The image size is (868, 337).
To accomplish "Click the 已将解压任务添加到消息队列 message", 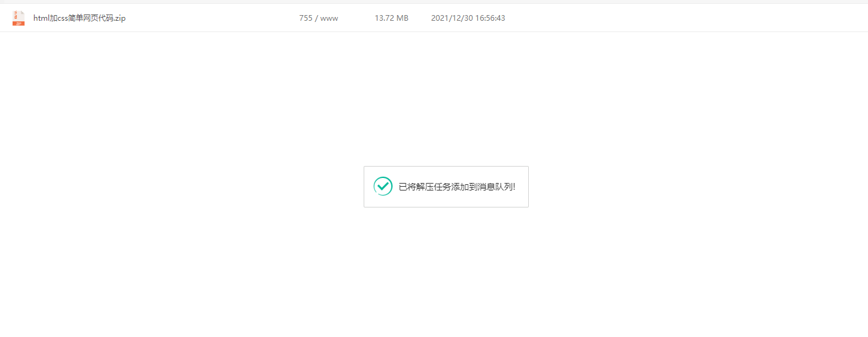I will 457,187.
